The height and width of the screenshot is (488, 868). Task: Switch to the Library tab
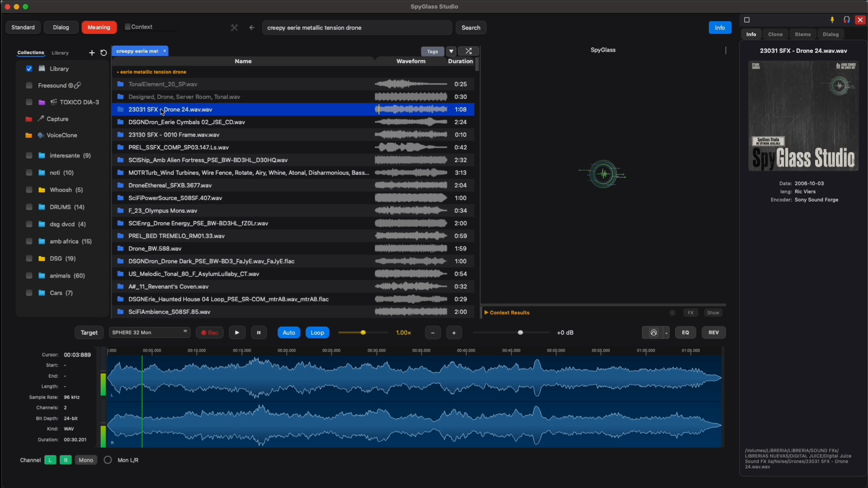coord(60,53)
